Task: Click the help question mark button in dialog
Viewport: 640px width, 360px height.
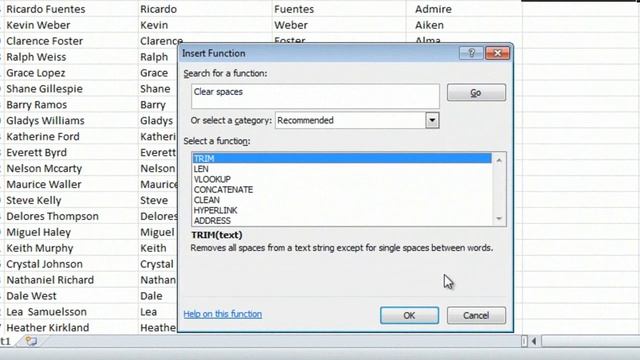Action: coord(471,53)
